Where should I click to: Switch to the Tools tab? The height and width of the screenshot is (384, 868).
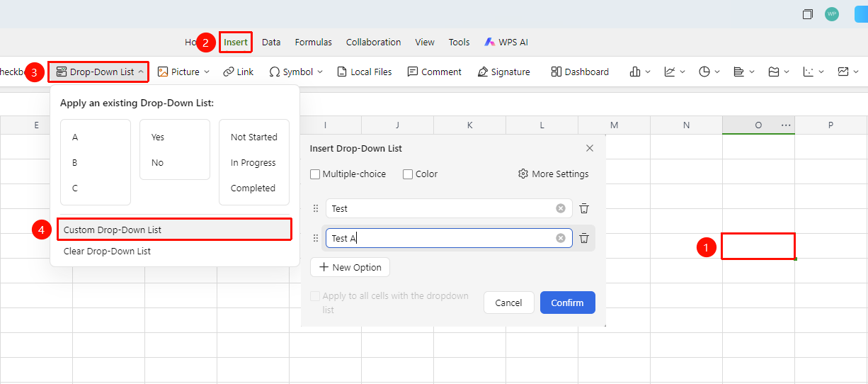pyautogui.click(x=459, y=43)
